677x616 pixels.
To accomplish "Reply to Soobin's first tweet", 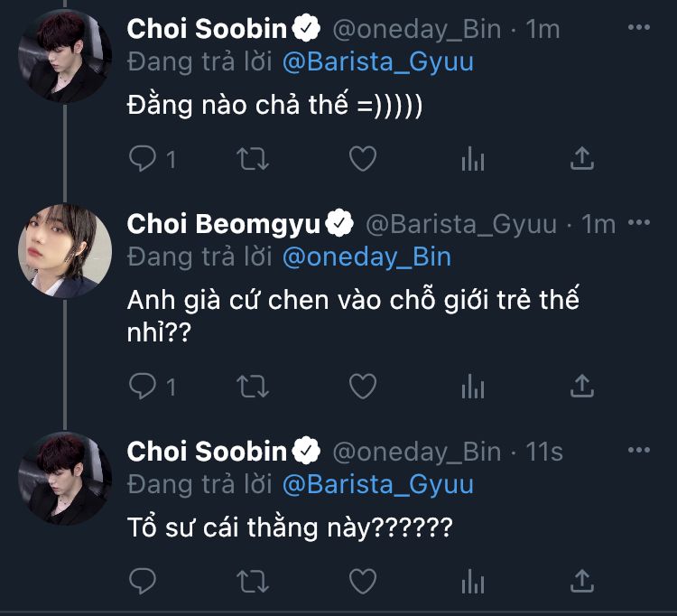I will coord(143,160).
